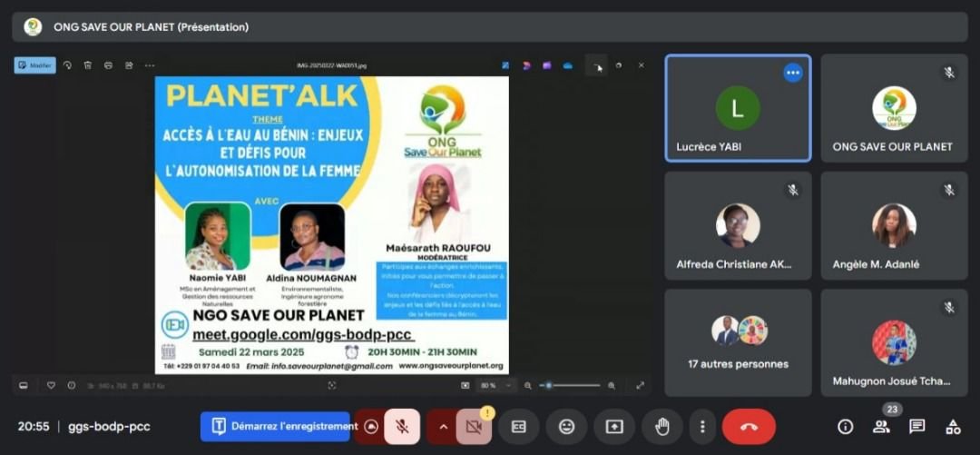Open the purple app icon in Photos toolbar

[547, 65]
